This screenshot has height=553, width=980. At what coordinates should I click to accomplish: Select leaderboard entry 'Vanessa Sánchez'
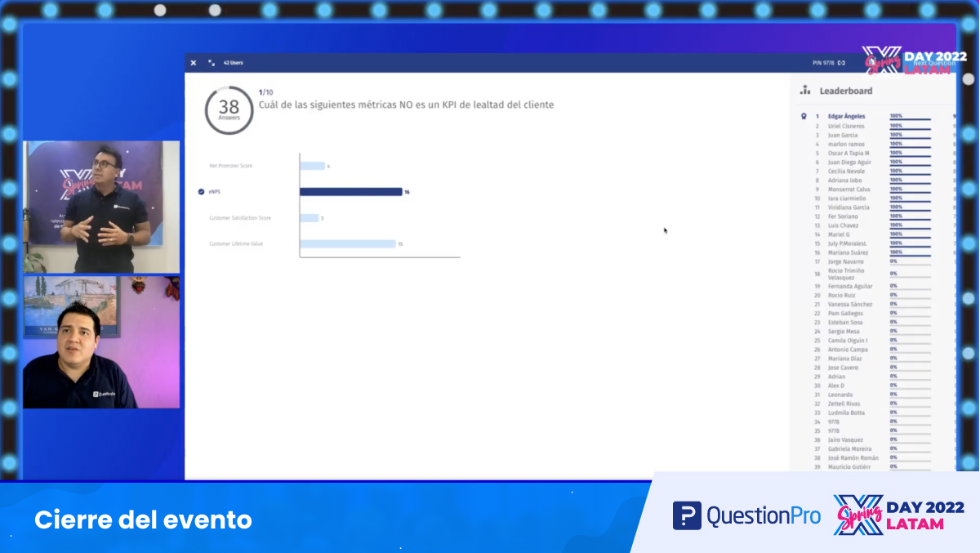(x=850, y=305)
